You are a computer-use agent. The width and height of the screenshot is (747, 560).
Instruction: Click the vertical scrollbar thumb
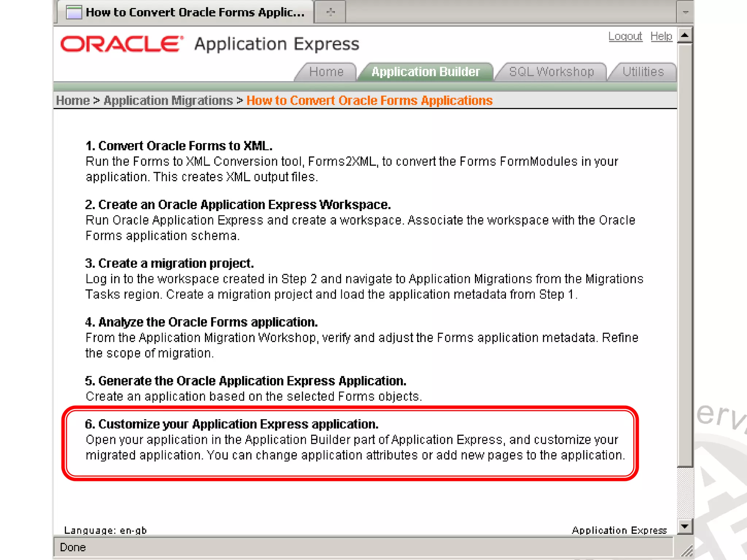pyautogui.click(x=685, y=255)
